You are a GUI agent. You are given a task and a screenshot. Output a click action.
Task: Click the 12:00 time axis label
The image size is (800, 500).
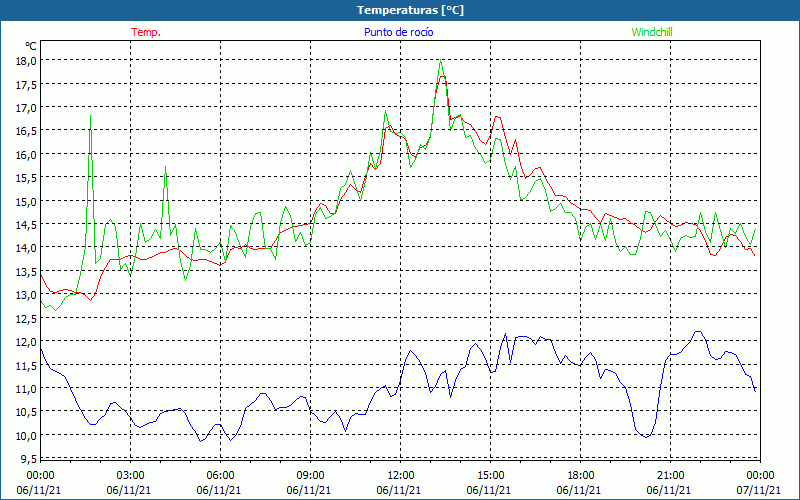tap(400, 475)
